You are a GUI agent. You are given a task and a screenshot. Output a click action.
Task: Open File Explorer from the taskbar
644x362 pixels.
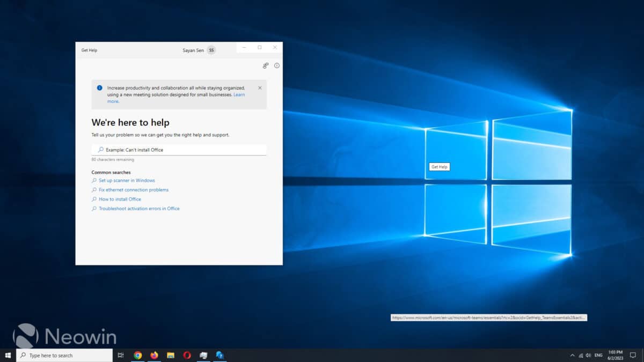point(171,355)
